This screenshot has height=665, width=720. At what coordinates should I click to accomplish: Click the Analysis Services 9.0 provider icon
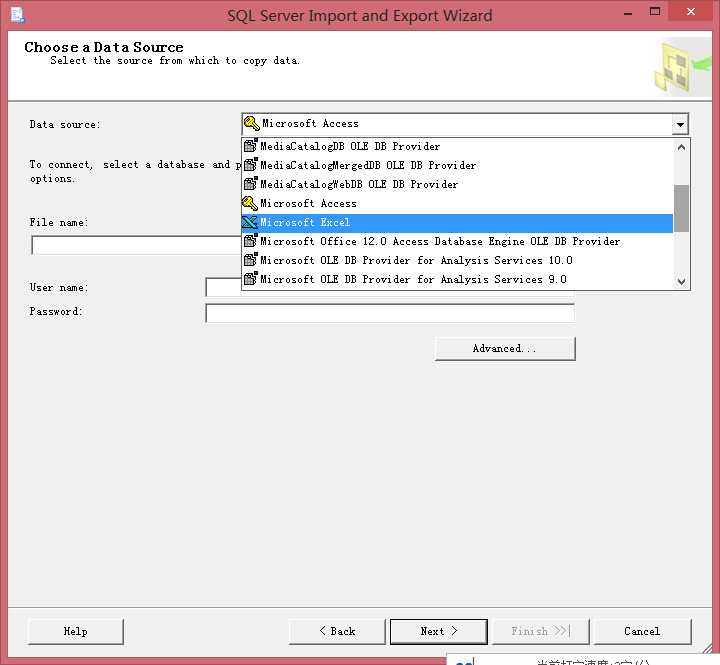tap(250, 278)
